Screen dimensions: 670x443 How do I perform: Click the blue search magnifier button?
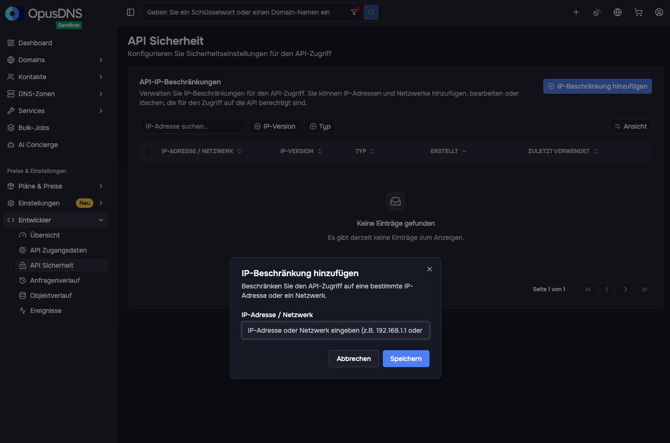click(x=371, y=12)
